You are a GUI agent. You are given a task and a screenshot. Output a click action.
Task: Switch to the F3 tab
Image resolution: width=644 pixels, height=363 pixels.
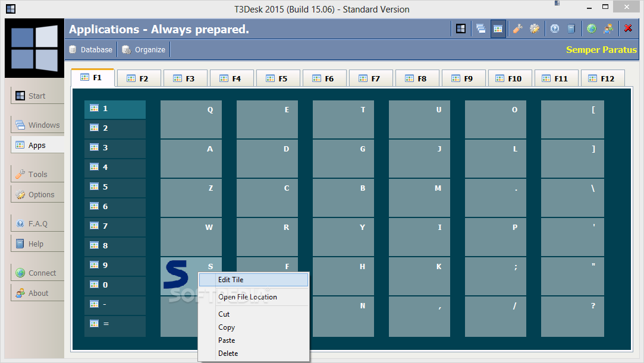tap(186, 78)
